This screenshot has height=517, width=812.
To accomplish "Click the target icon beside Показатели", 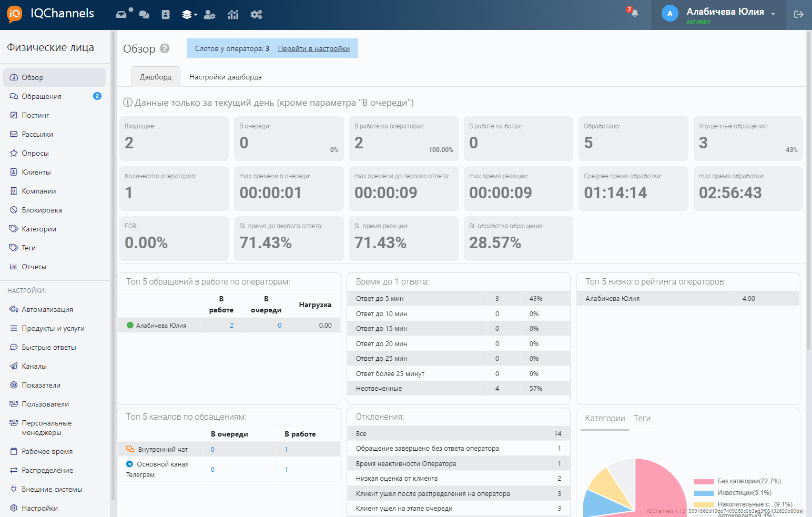I will (14, 385).
